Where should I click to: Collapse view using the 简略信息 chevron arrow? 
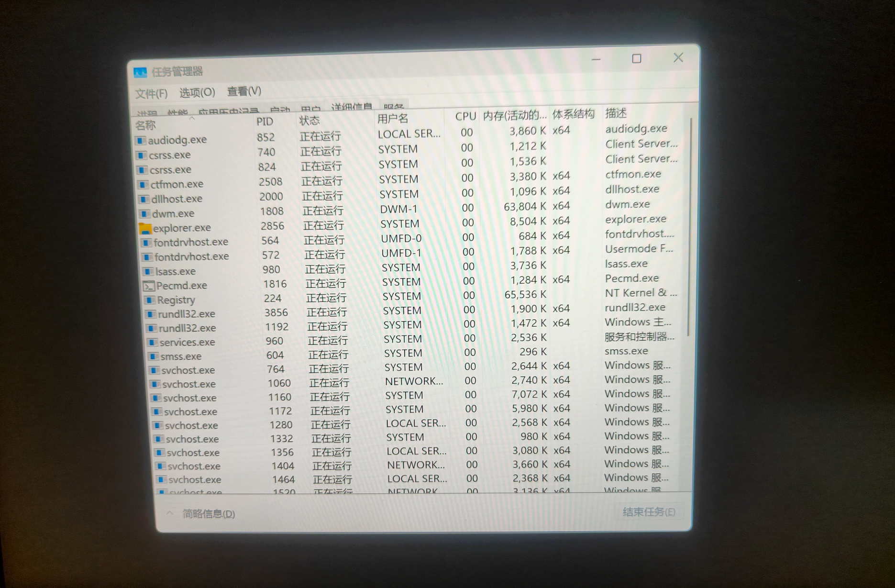(170, 513)
